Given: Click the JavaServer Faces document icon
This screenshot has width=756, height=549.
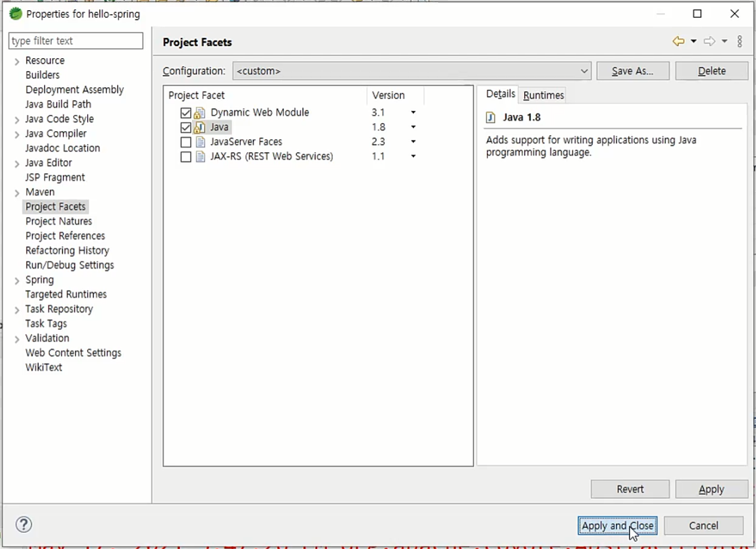Looking at the screenshot, I should coord(200,142).
